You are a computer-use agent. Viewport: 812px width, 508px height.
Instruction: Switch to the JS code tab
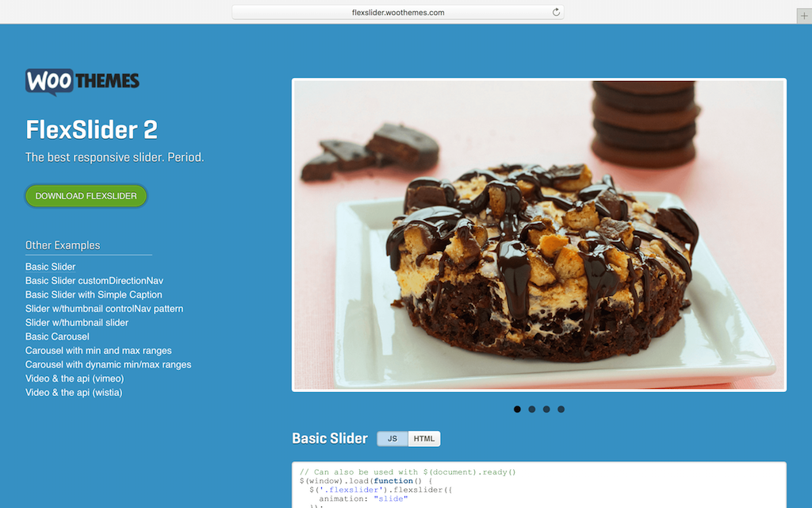(393, 438)
